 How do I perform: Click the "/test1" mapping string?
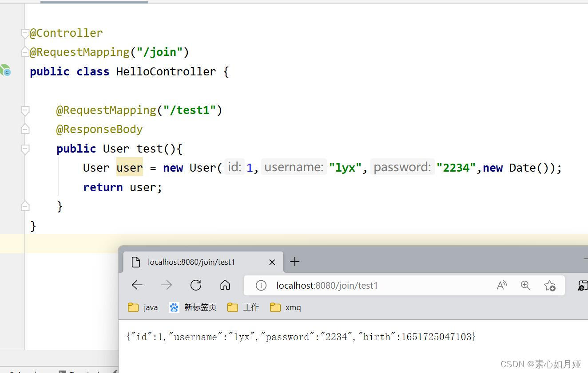point(189,110)
